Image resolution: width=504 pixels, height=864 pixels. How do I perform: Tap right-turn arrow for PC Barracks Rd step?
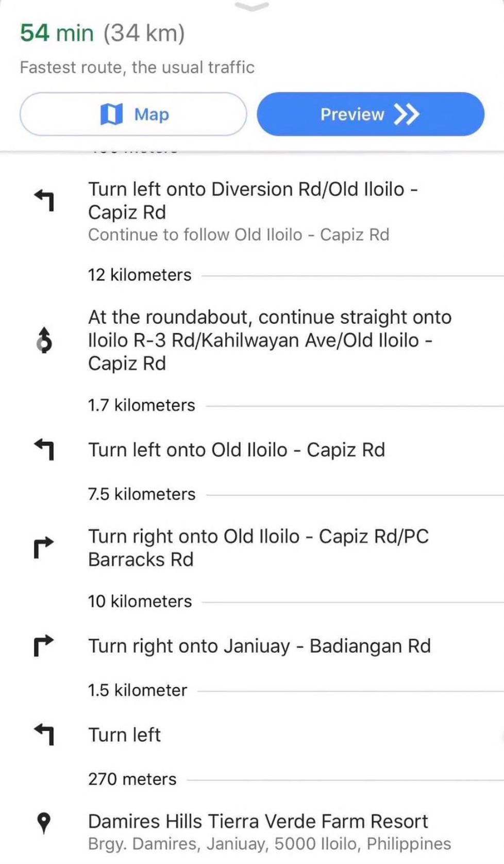[44, 547]
